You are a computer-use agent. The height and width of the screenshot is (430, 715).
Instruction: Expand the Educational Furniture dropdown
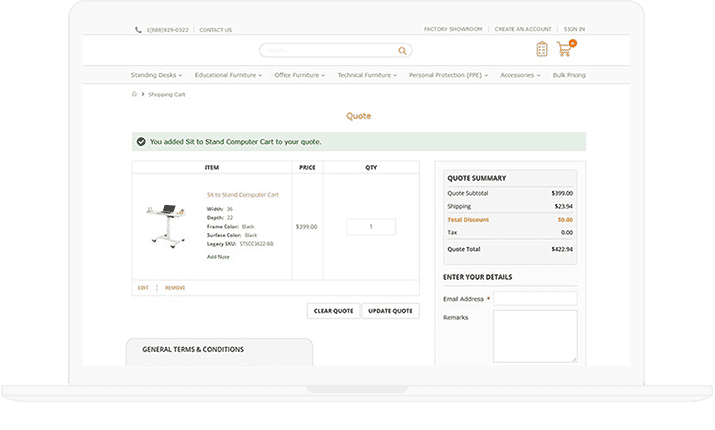(228, 75)
